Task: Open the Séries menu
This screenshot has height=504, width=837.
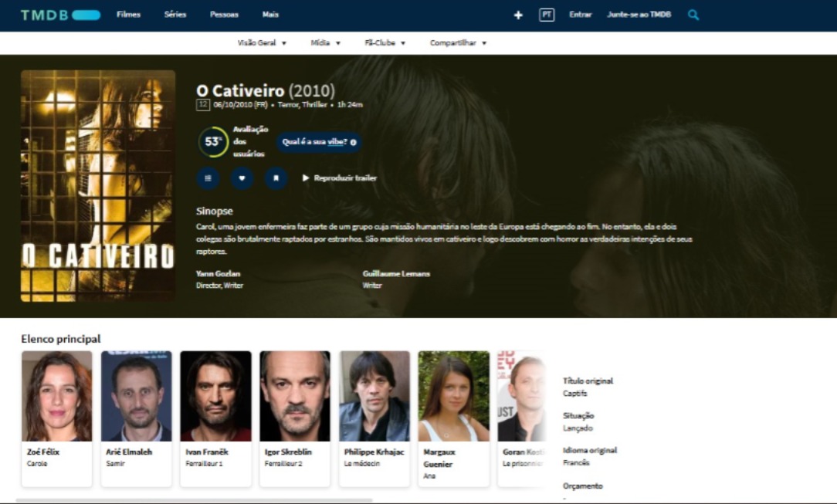Action: 175,15
